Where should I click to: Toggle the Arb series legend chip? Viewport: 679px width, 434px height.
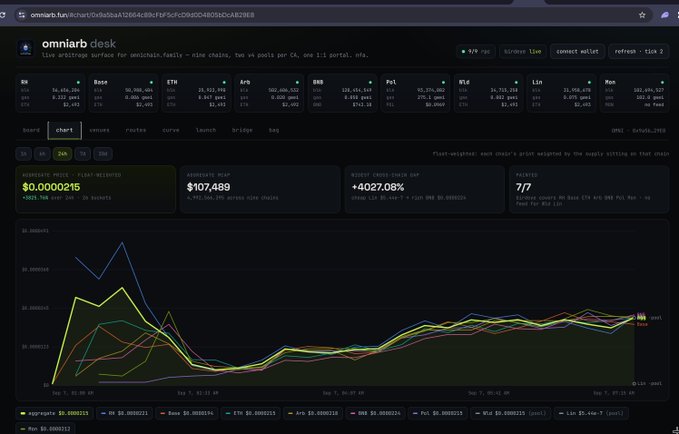click(x=313, y=414)
